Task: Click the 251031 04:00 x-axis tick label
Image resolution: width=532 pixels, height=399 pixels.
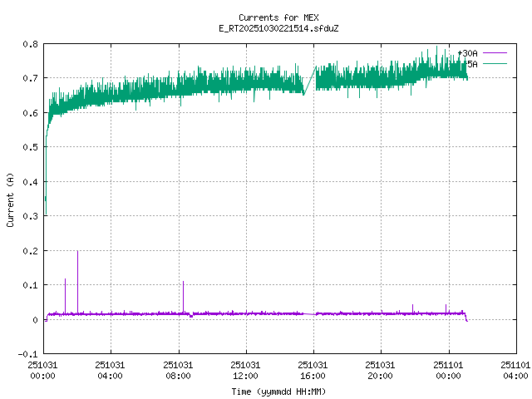Action: click(110, 369)
